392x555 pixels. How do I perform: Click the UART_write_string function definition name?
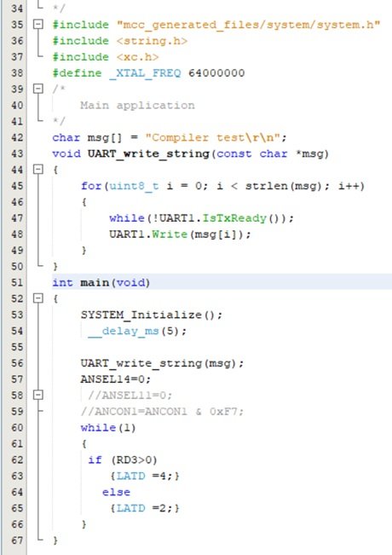[148, 153]
